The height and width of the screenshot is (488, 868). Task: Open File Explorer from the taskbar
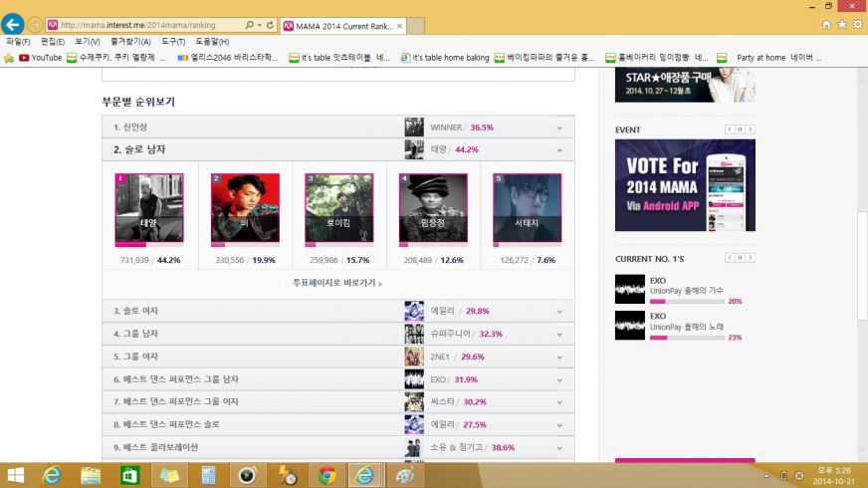[x=91, y=475]
